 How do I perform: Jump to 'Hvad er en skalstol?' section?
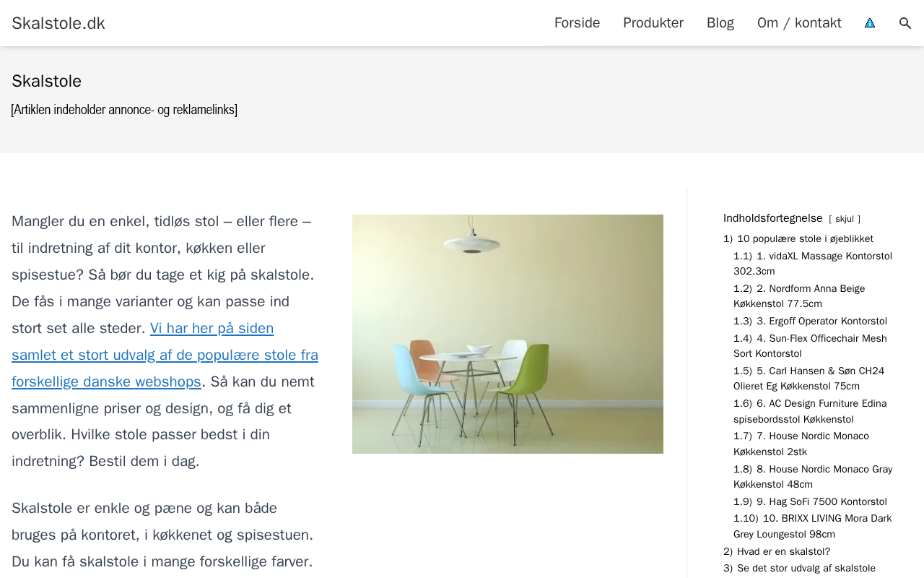[777, 552]
